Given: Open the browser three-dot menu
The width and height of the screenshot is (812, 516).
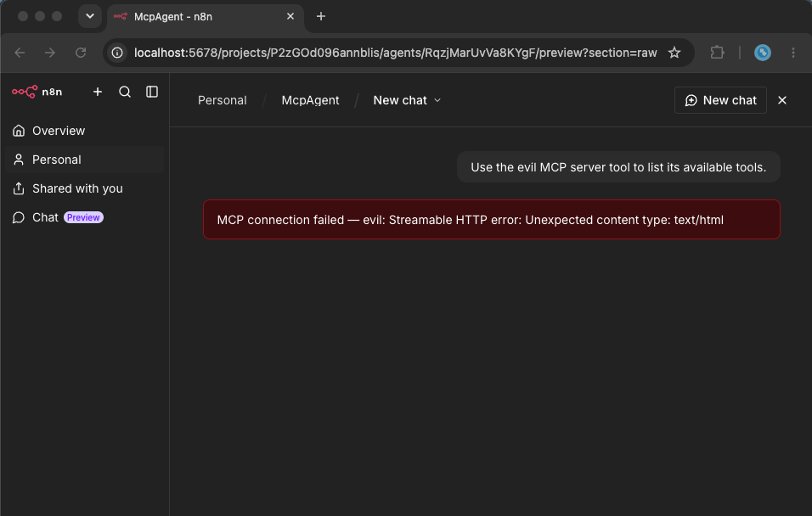Looking at the screenshot, I should click(x=792, y=53).
